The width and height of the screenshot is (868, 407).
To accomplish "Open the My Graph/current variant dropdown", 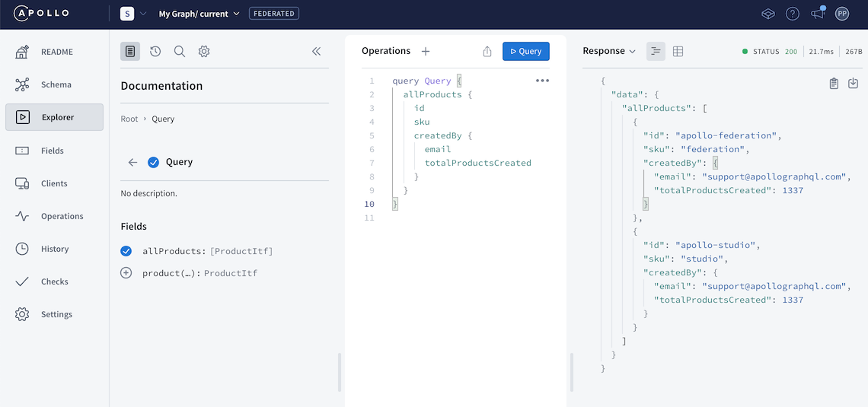I will click(199, 14).
